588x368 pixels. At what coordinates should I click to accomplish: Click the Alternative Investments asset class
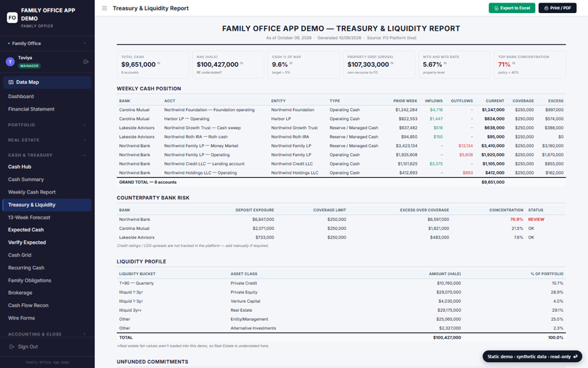point(253,328)
